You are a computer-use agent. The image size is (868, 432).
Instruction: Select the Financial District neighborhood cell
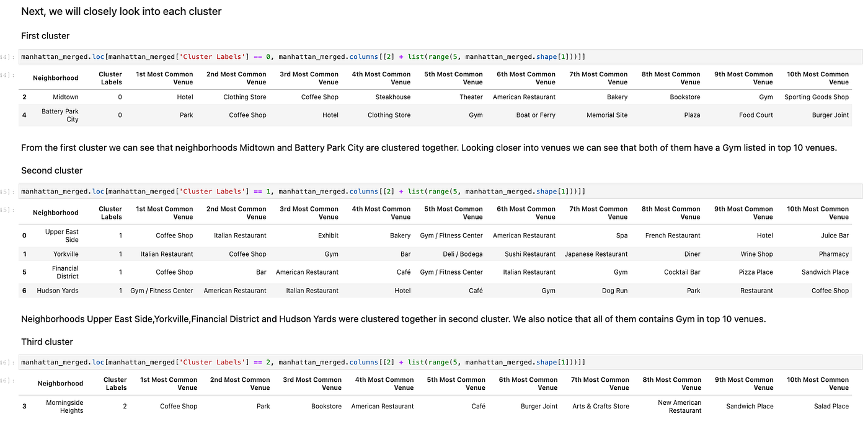(65, 272)
